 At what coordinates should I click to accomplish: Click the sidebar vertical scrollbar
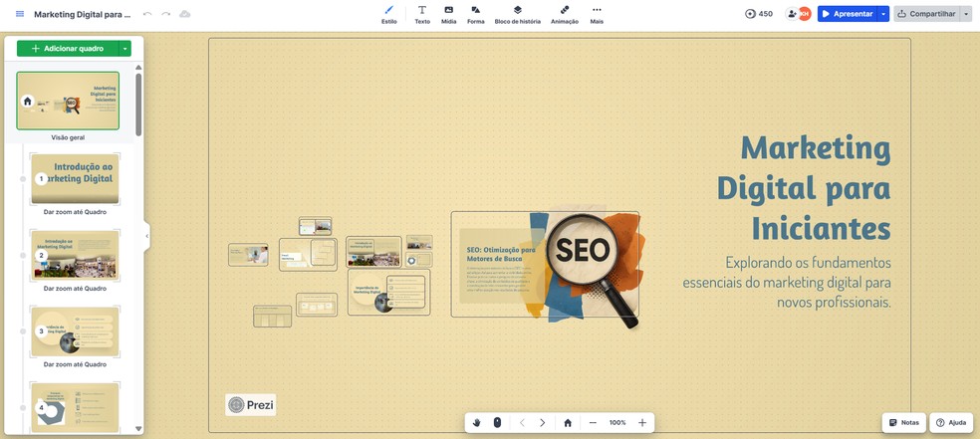pyautogui.click(x=138, y=105)
